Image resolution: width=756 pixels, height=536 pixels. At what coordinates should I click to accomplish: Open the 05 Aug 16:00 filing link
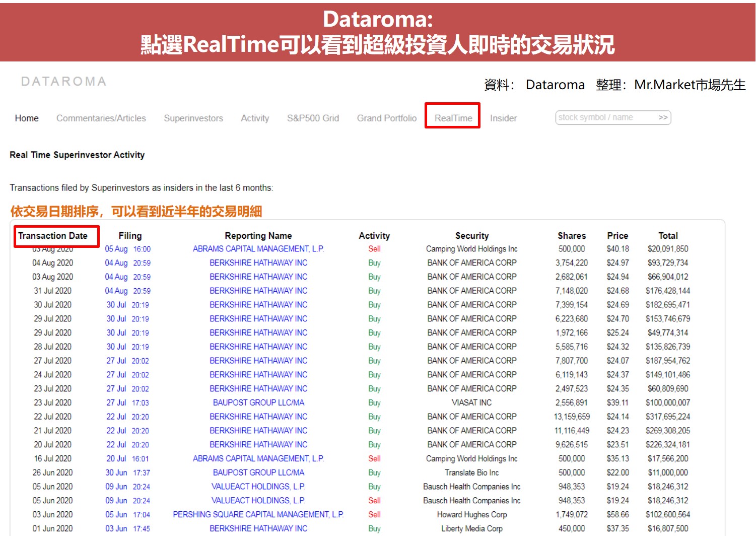(x=128, y=249)
